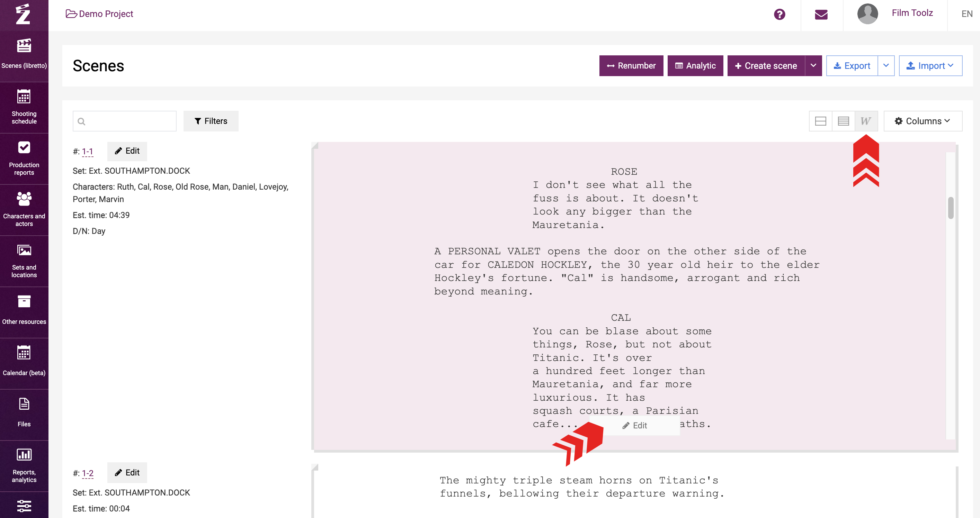The width and height of the screenshot is (980, 518).
Task: Open the Filters panel
Action: pyautogui.click(x=211, y=121)
